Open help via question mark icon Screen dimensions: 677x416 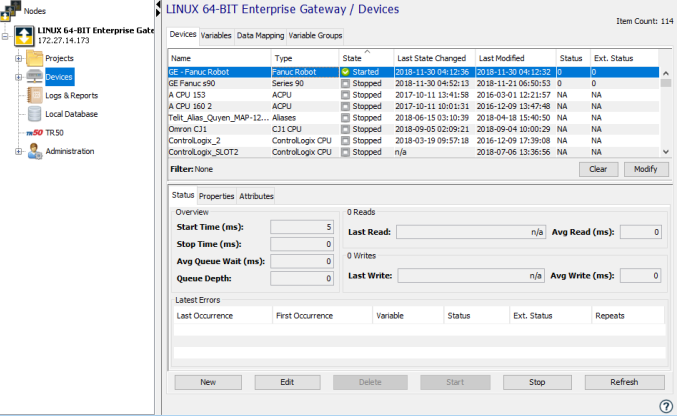[x=666, y=406]
